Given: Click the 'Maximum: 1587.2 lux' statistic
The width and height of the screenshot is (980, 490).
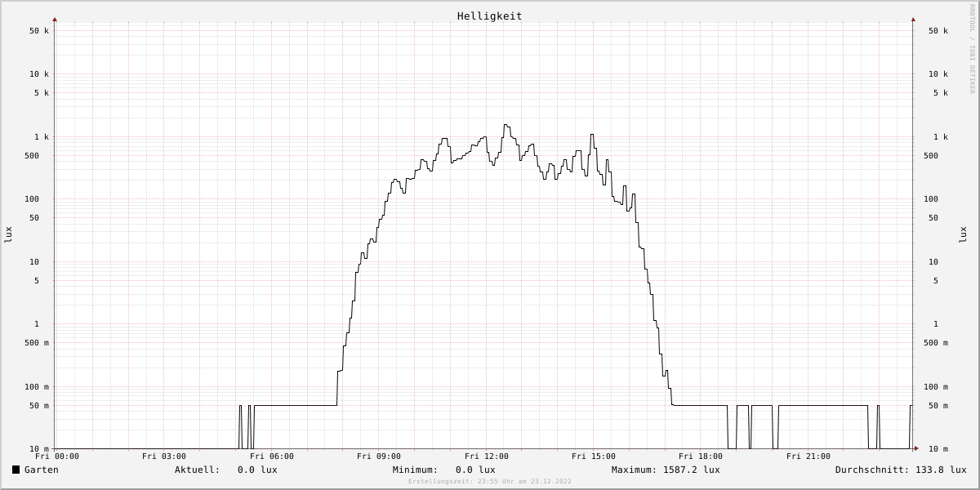Looking at the screenshot, I should (666, 470).
